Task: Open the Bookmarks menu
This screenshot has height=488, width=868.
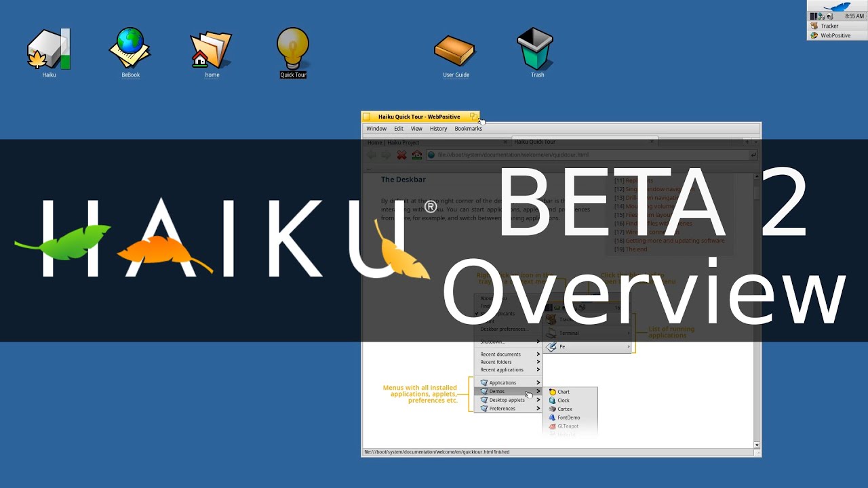Action: [x=468, y=129]
